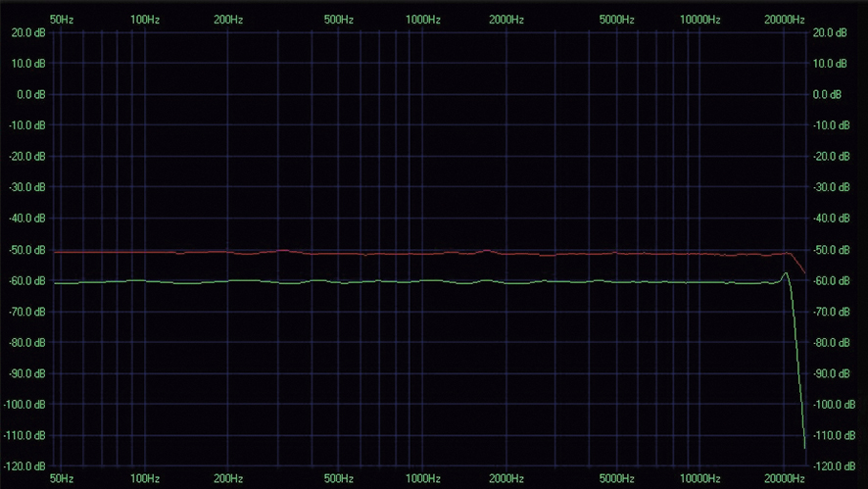Select the 500Hz label on top axis
Screen dimensions: 868x489
339,20
